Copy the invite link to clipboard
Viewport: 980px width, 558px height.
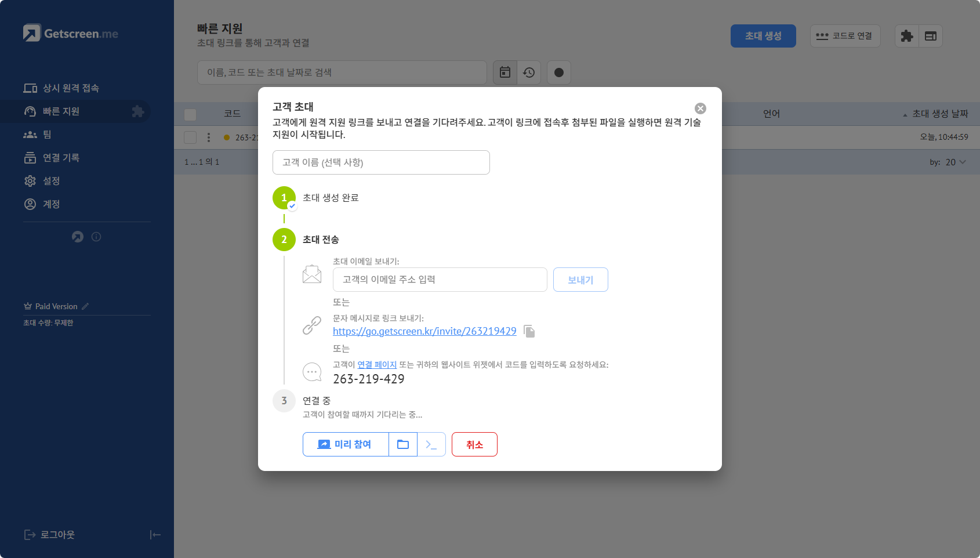tap(529, 331)
